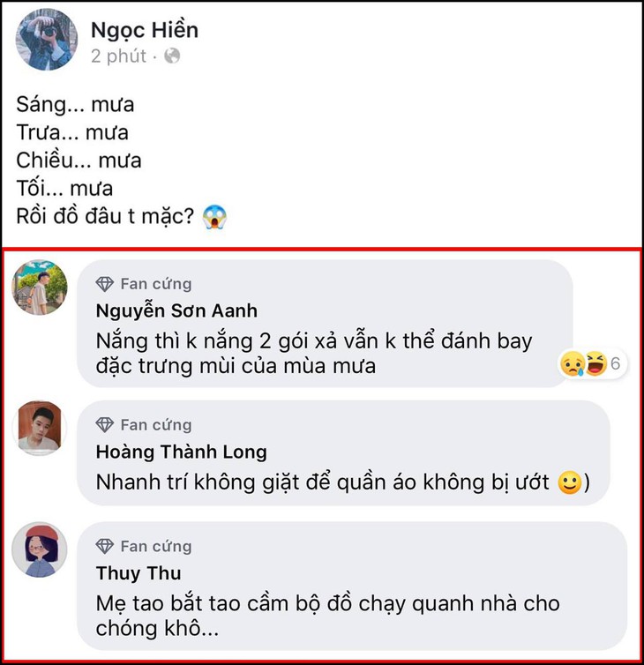
Task: Click the screaming face emoji in the post
Action: click(x=214, y=216)
